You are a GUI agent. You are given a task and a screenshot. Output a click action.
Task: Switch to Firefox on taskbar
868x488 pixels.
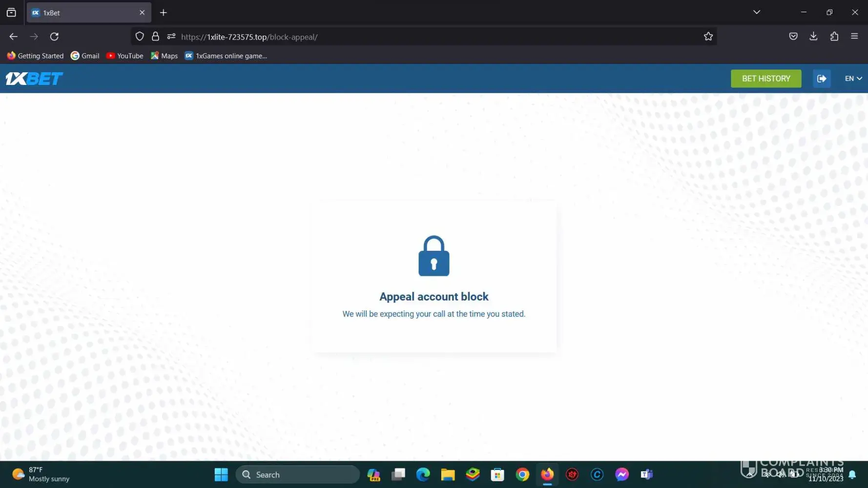tap(547, 474)
